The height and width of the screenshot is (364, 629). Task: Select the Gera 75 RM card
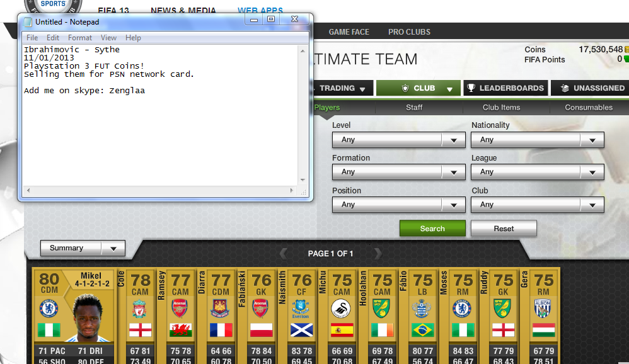pyautogui.click(x=540, y=317)
